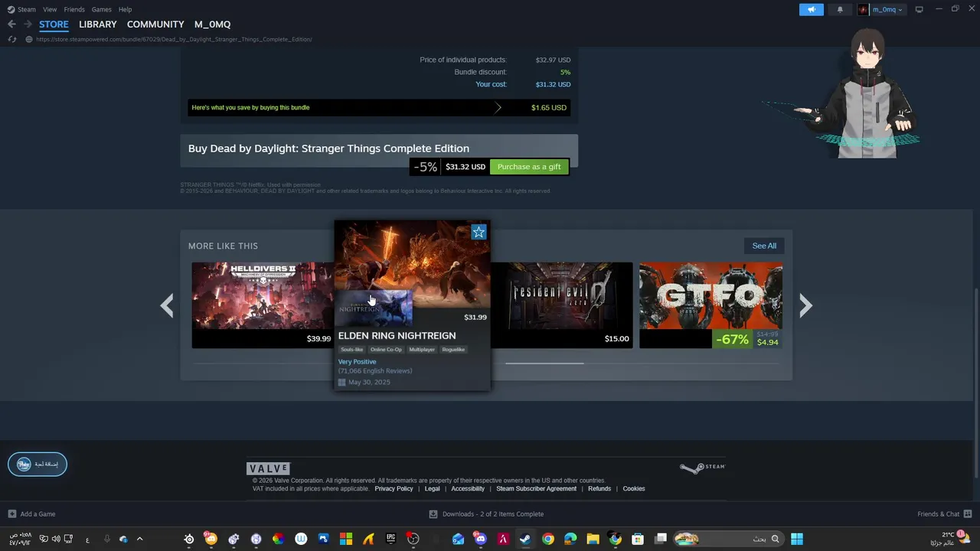Open the Cookies link
The width and height of the screenshot is (980, 551).
click(634, 489)
